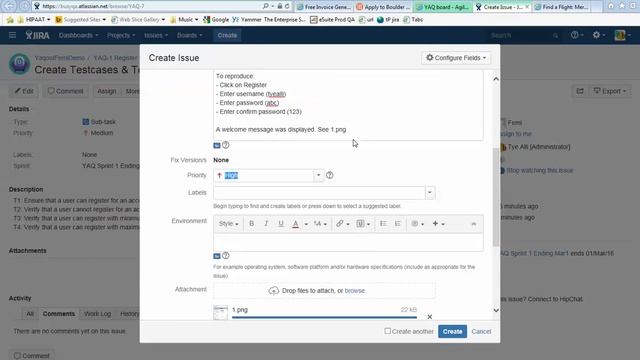Click Stop watching this issue link
Screen dimensions: 640x360
pos(540,171)
